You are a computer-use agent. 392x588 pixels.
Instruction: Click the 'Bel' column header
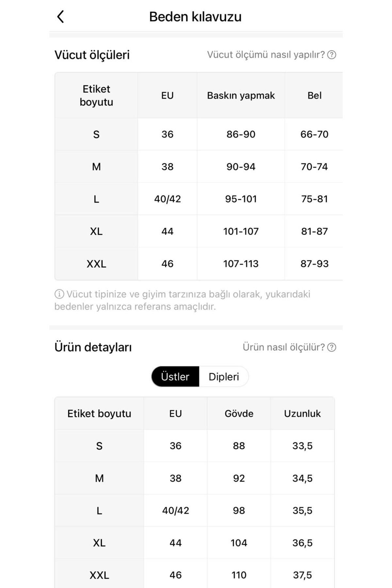point(314,95)
